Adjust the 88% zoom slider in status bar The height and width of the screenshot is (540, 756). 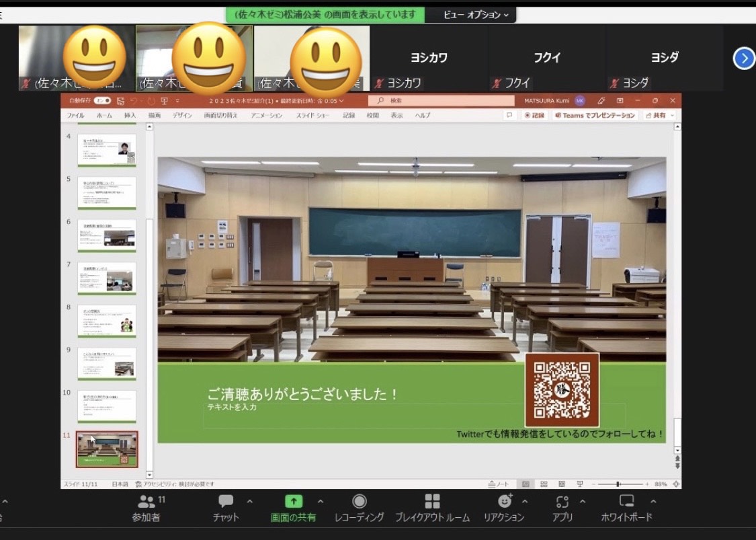coord(618,484)
